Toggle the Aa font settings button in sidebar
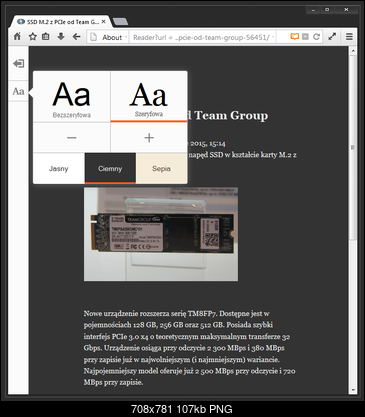 pos(18,91)
